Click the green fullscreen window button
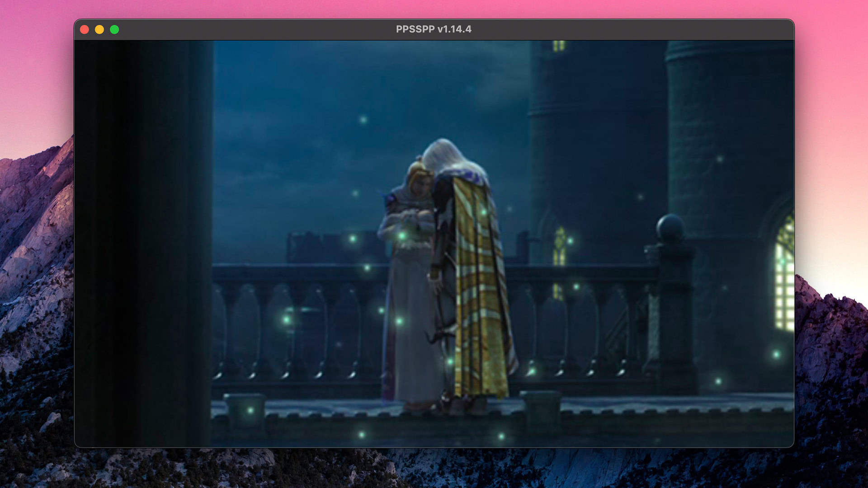 click(x=114, y=29)
